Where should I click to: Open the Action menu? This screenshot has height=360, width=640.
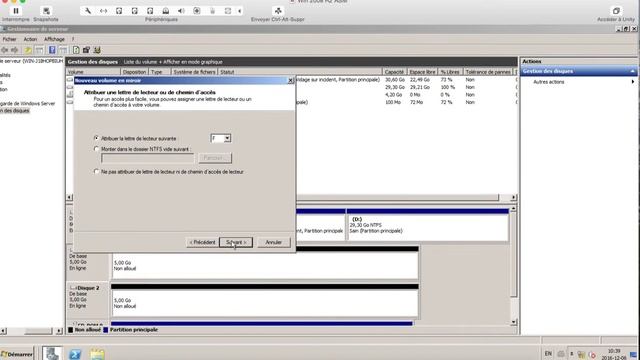[x=30, y=39]
